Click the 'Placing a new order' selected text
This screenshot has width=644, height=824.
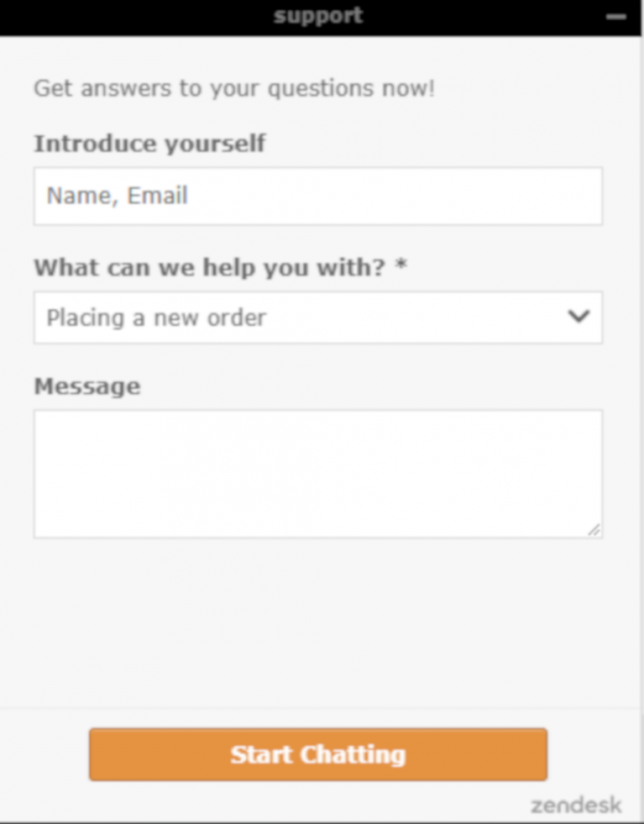pyautogui.click(x=156, y=318)
